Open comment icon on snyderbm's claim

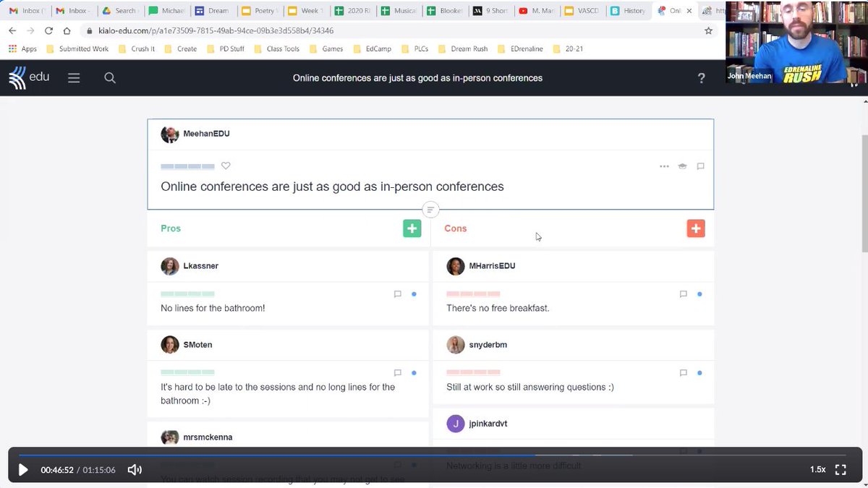(683, 373)
